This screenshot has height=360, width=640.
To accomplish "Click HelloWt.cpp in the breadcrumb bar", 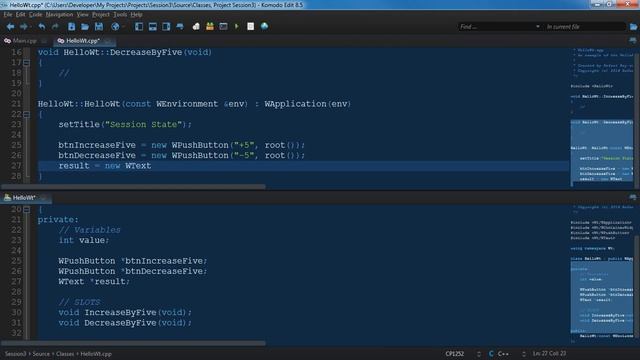I will tap(96, 354).
